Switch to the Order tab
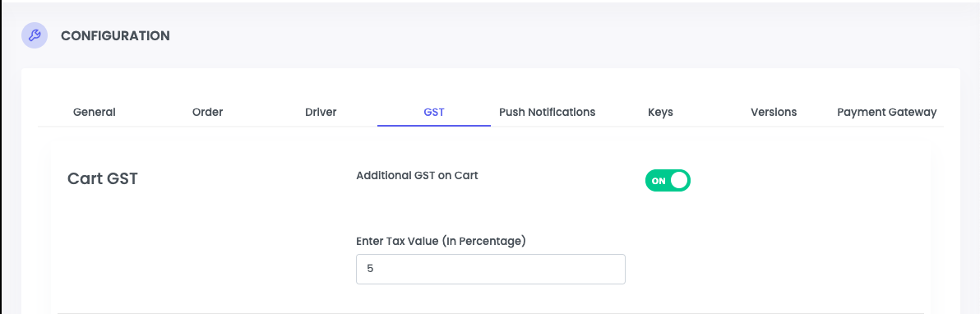Image resolution: width=980 pixels, height=314 pixels. (x=207, y=113)
